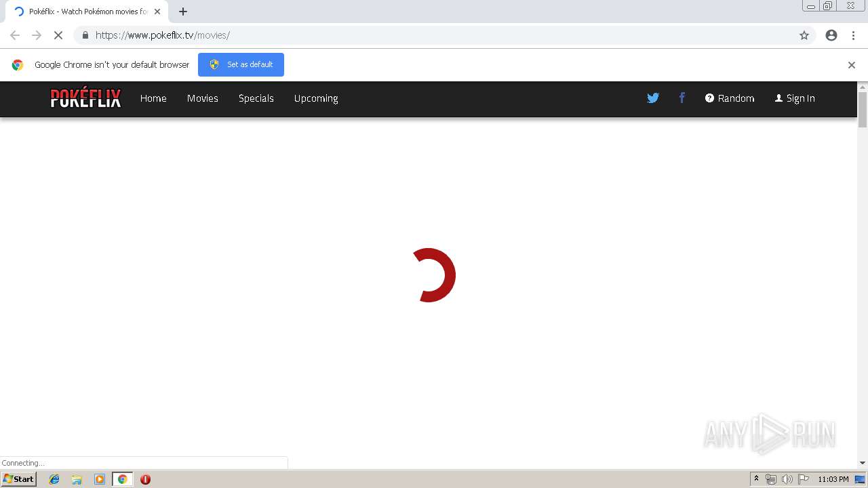Select the Pokéflix tab
Viewport: 868px width, 488px height.
(87, 12)
